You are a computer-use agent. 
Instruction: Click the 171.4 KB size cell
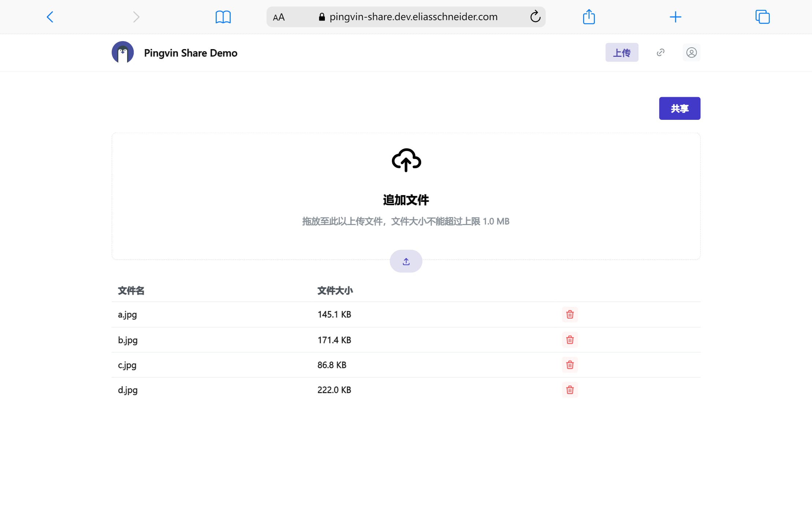click(334, 340)
